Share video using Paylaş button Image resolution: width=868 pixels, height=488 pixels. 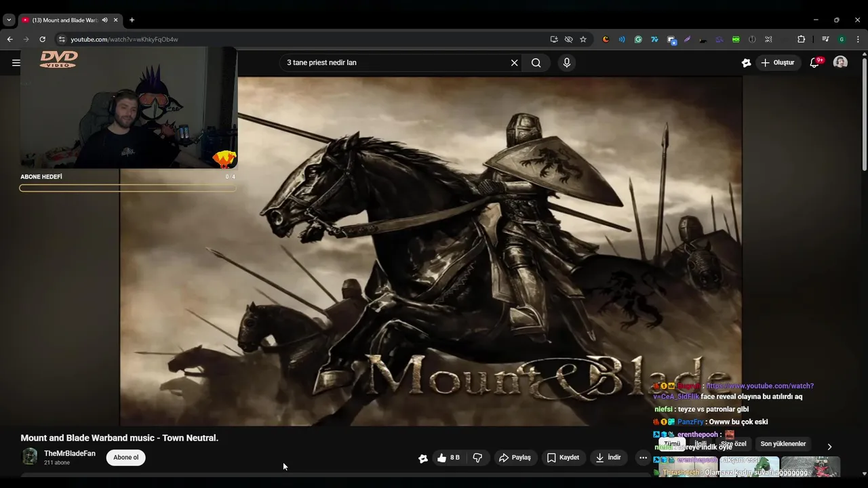point(515,457)
